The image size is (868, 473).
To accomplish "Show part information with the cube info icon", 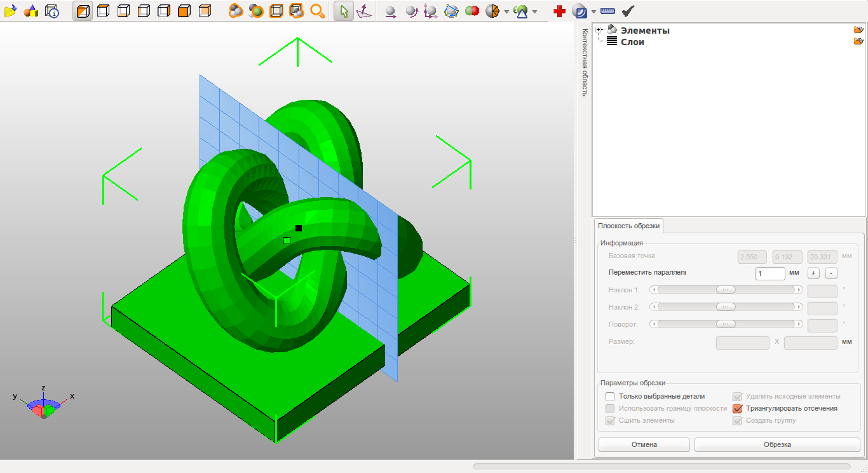I will pos(51,11).
